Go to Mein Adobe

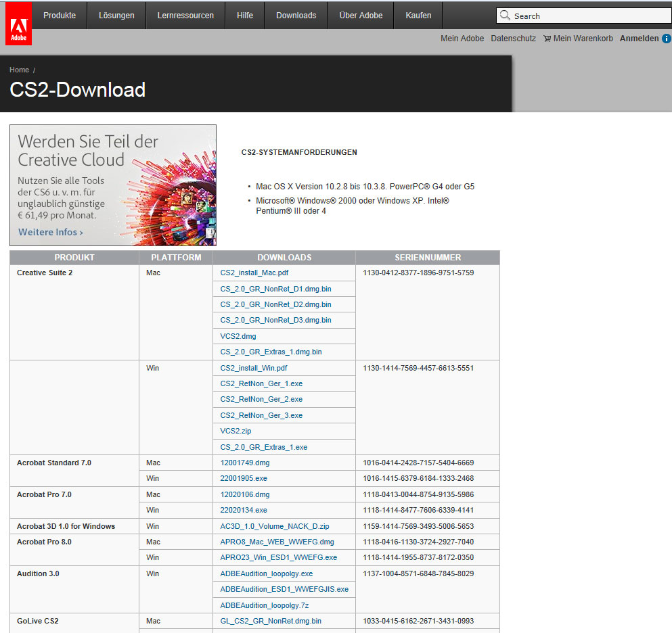(x=462, y=39)
